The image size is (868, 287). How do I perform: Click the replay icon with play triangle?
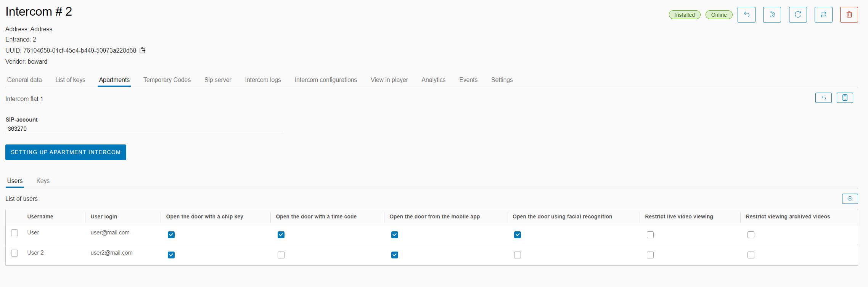772,15
